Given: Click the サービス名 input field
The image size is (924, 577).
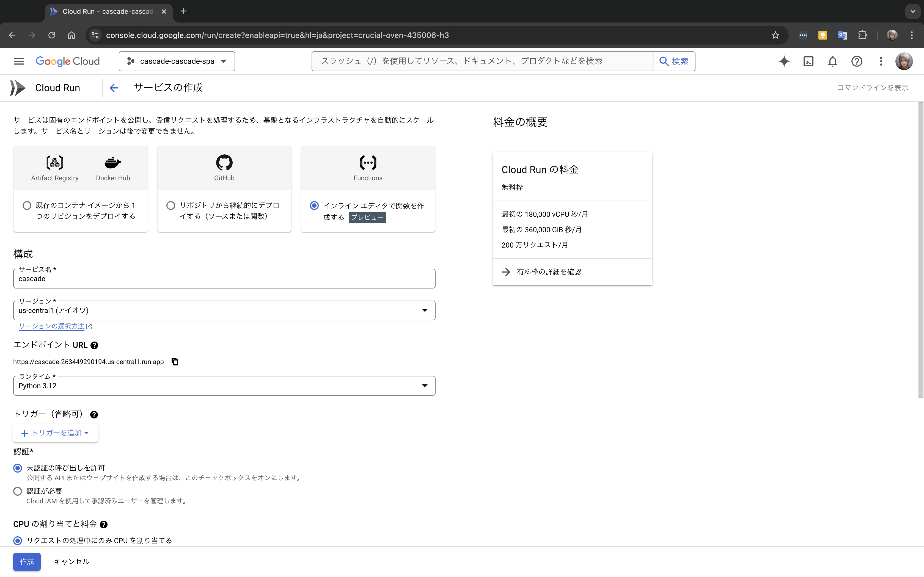Looking at the screenshot, I should (x=224, y=279).
